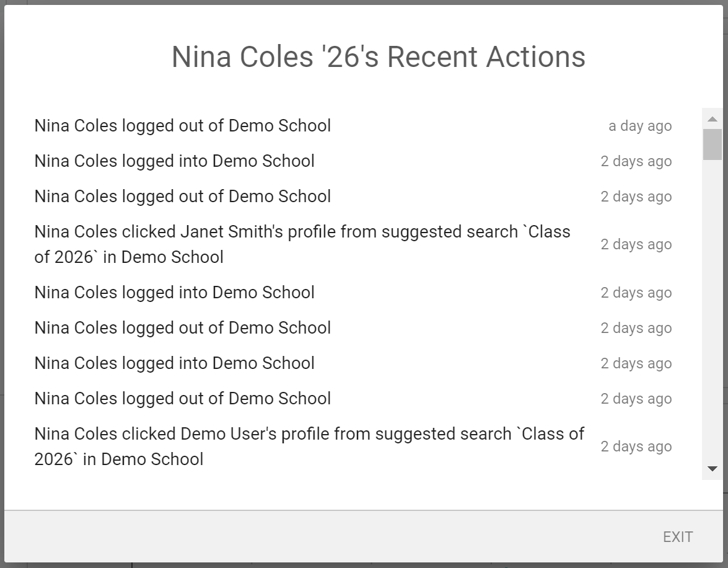Select the logged out entry directly above Demo User entry
The width and height of the screenshot is (728, 568).
click(182, 399)
